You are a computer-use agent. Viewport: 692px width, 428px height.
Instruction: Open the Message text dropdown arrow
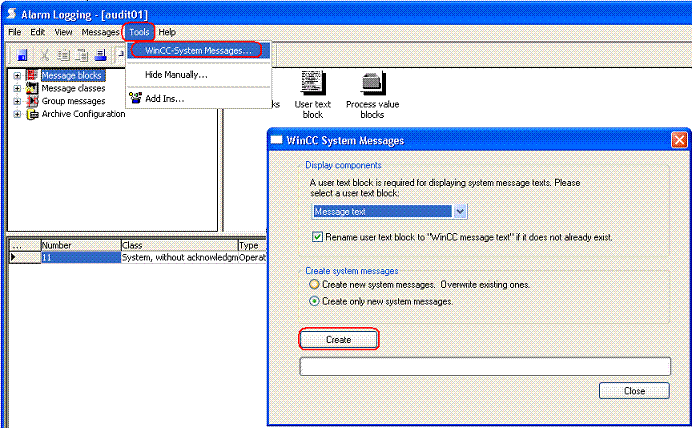460,212
